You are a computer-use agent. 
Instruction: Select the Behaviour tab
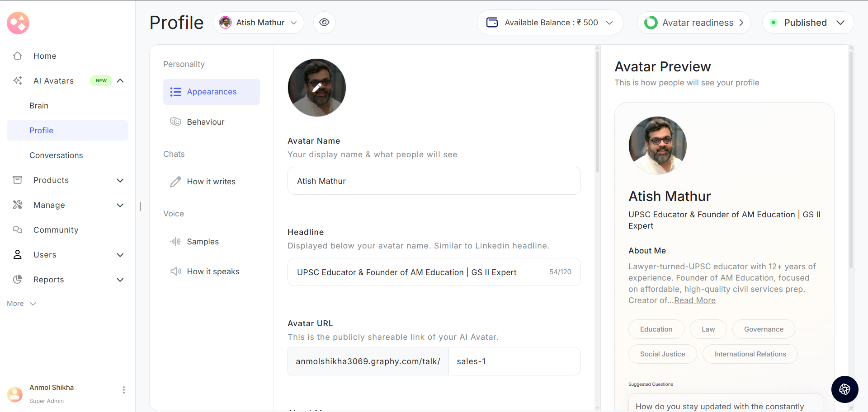[206, 122]
